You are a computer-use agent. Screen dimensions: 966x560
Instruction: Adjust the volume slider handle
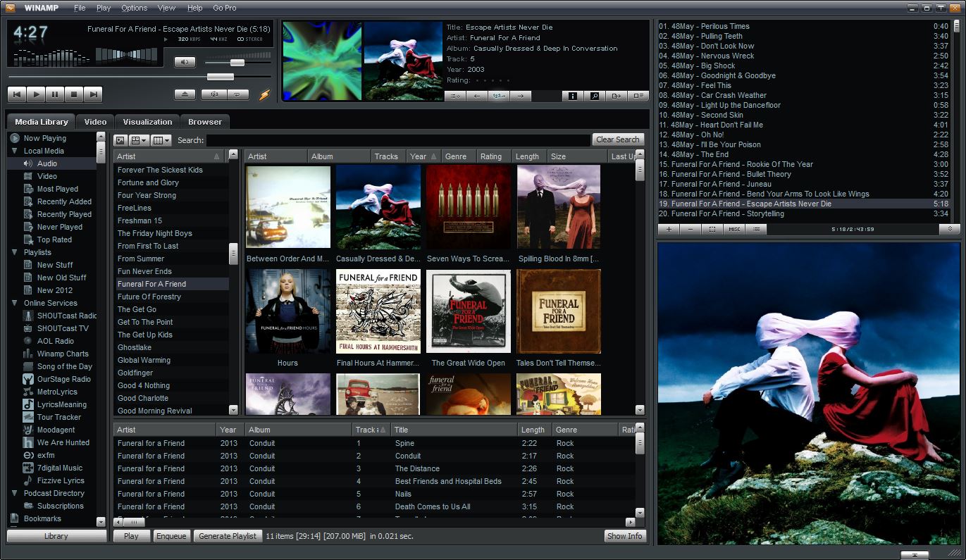237,63
